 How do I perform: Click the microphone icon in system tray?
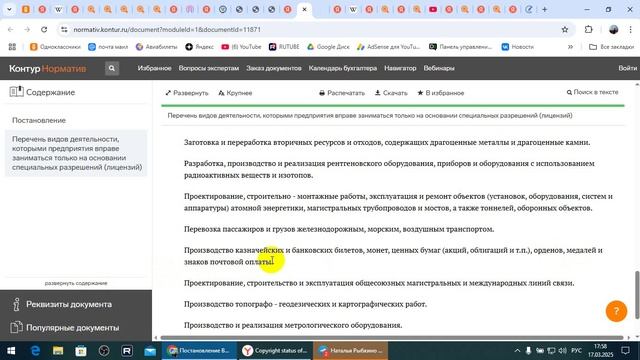528,351
